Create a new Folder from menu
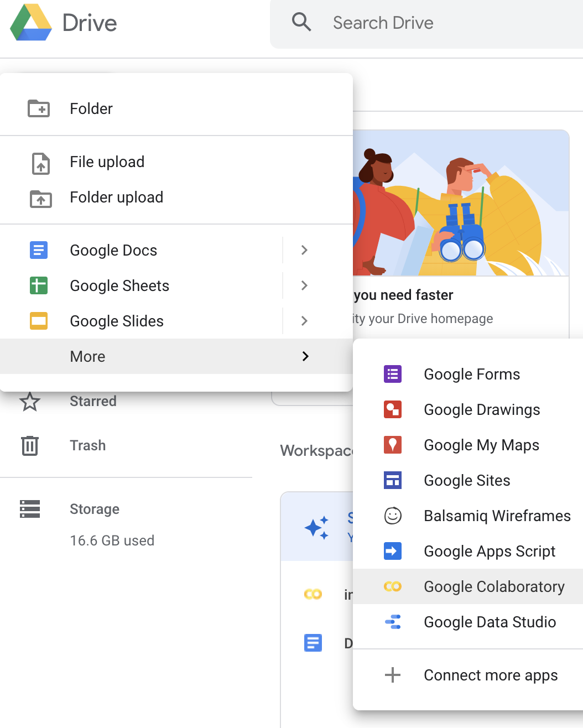583x728 pixels. [x=176, y=108]
